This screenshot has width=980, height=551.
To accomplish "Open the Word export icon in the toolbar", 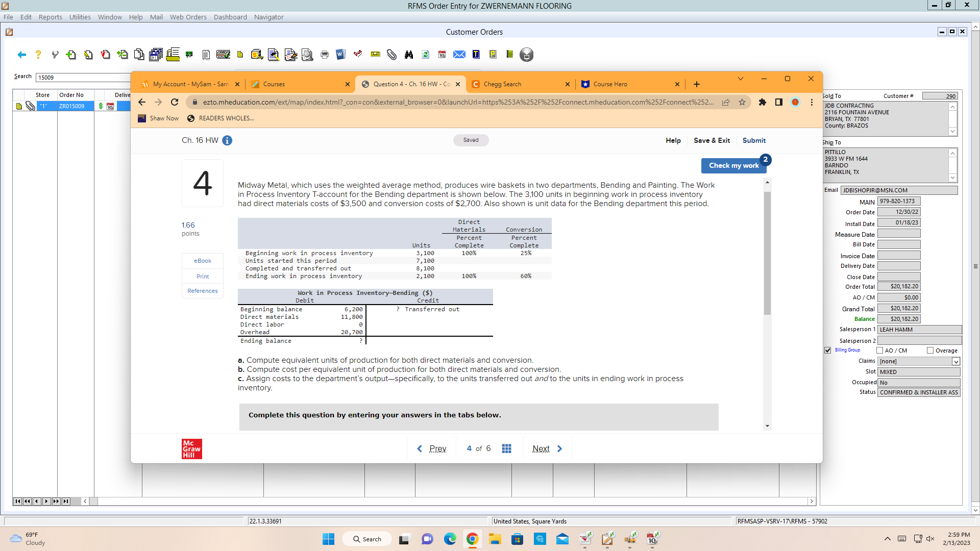I will coord(340,55).
